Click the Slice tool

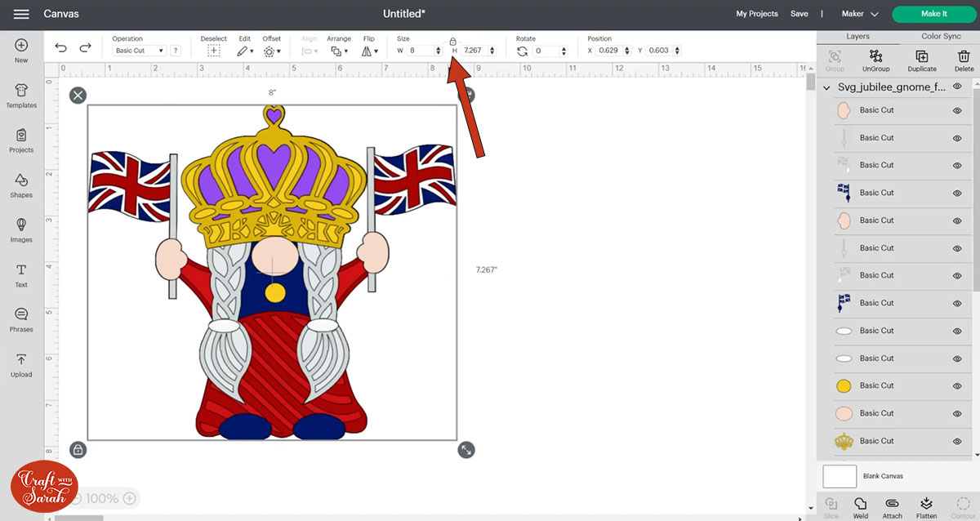pyautogui.click(x=831, y=506)
